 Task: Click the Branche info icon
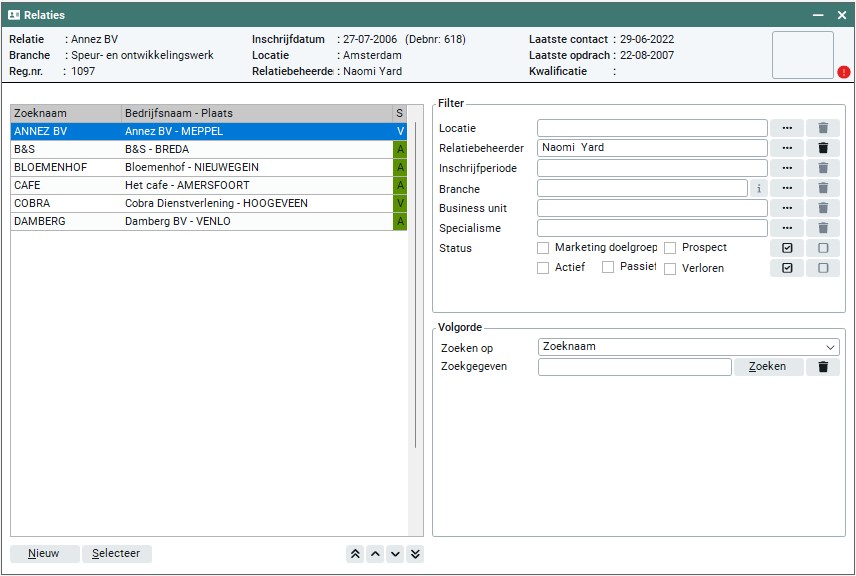point(758,188)
